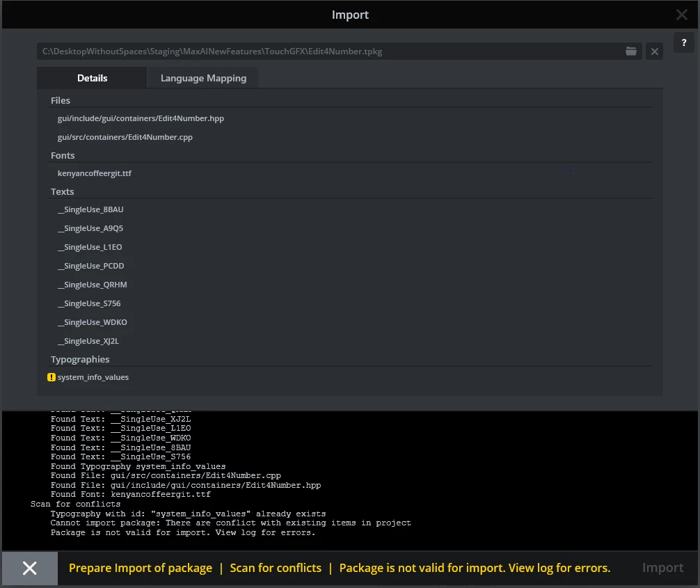Click the Fonts section header
This screenshot has width=700, height=588.
63,155
